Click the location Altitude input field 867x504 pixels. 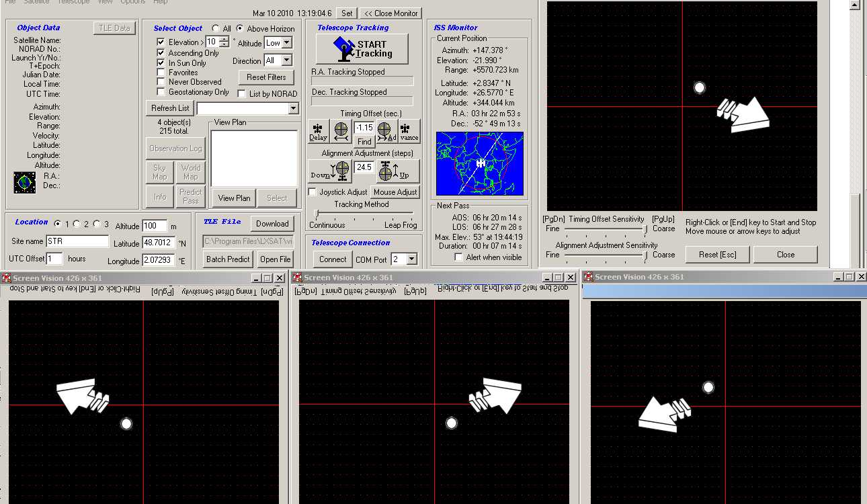tap(155, 226)
